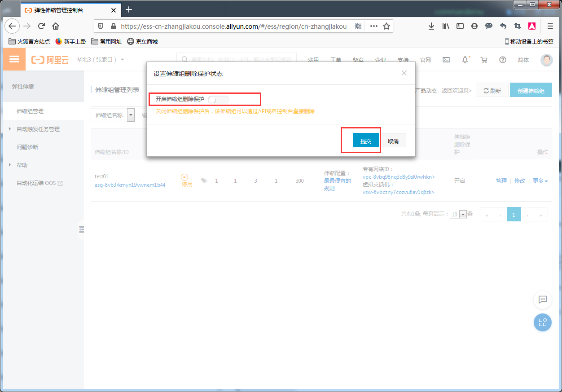Open the scaling group ID link asg-8vb3rkmyn19ywnem1b44

coord(130,185)
